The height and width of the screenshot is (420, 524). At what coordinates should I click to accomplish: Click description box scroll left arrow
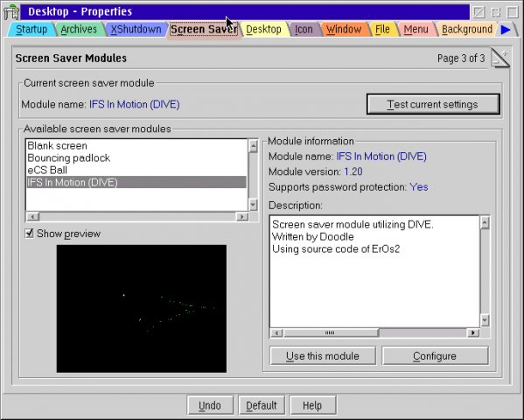[x=276, y=332]
